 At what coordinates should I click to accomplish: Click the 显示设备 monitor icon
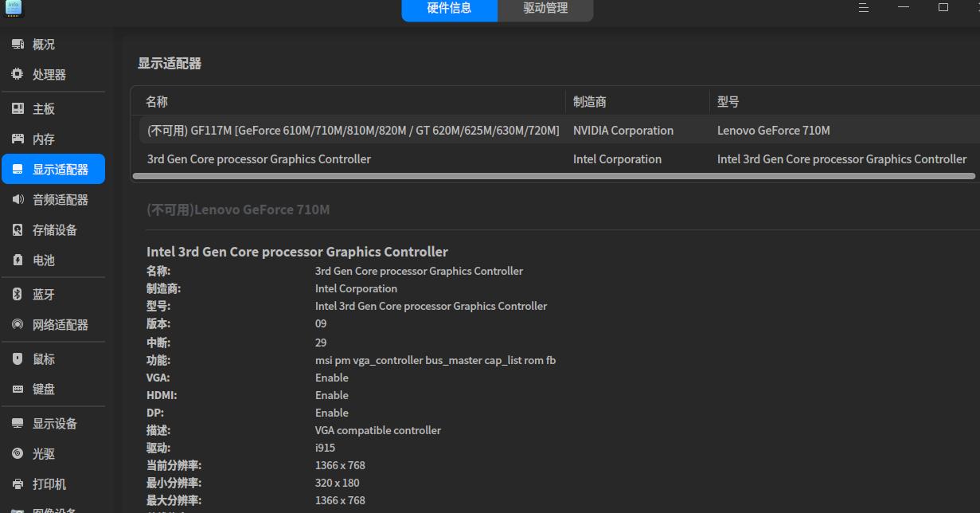point(18,423)
